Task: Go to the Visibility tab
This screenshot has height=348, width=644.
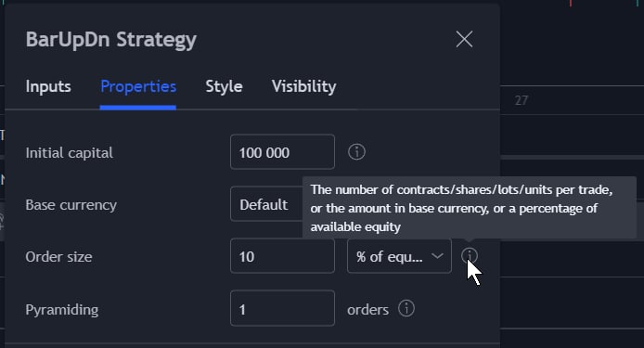Action: (x=304, y=86)
